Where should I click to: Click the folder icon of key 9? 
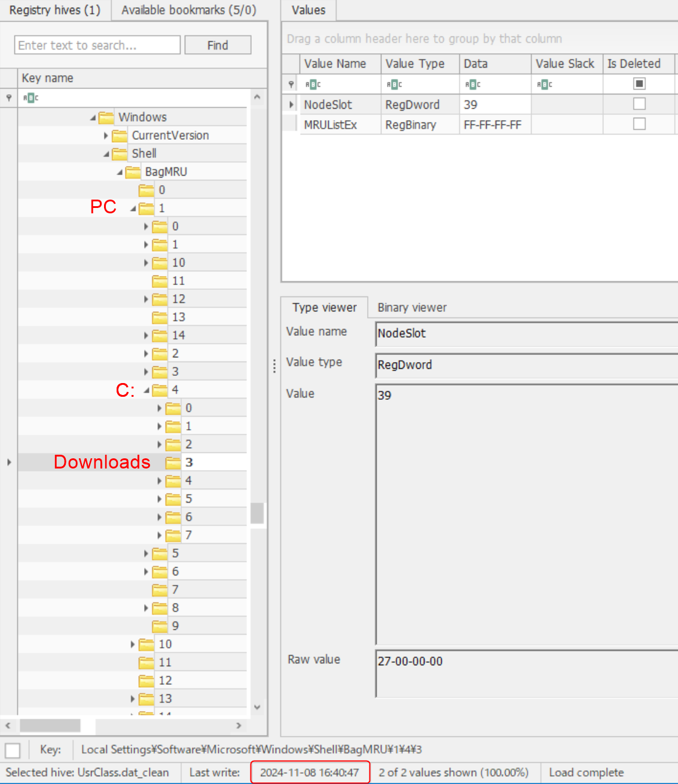click(160, 626)
